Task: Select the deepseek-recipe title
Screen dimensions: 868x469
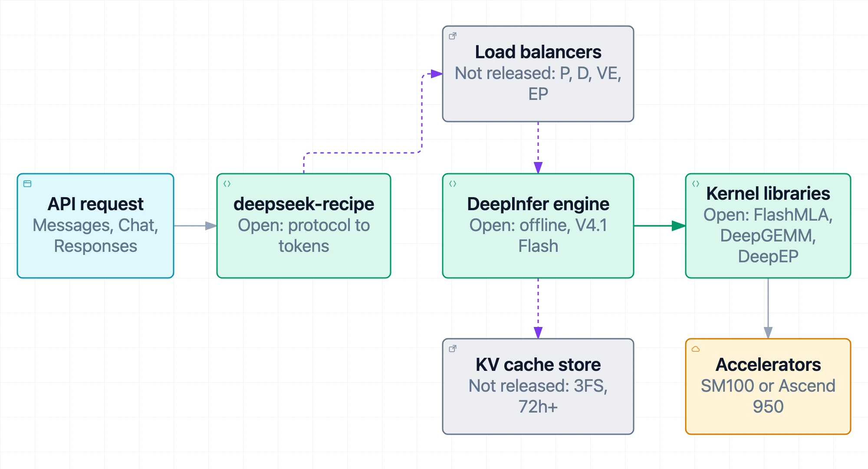Action: point(304,204)
